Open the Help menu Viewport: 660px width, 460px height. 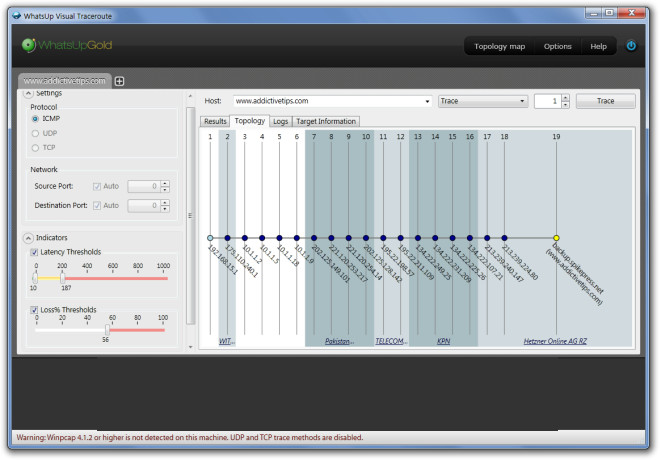(x=598, y=46)
